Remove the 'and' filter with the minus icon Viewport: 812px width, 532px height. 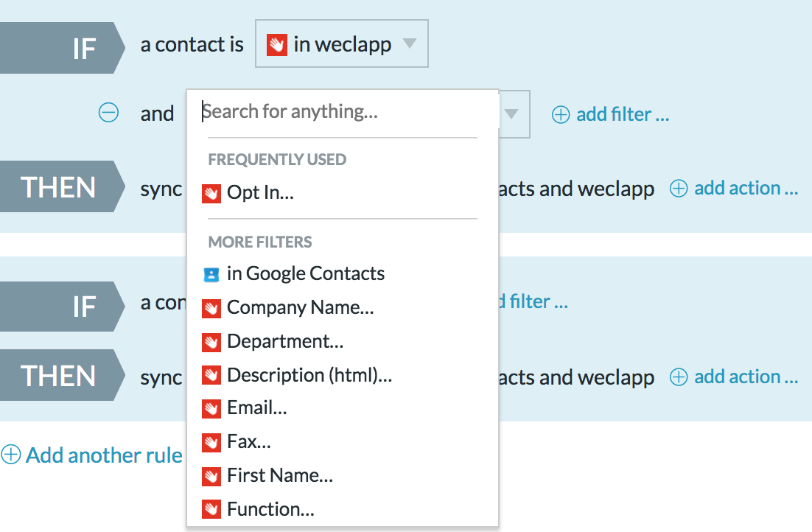coord(109,113)
